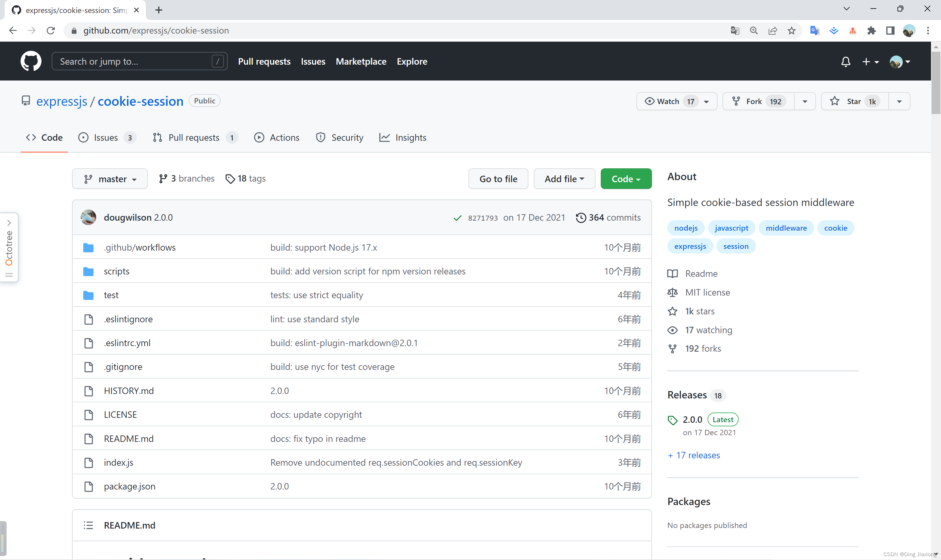Go to Issues in top navigation
The width and height of the screenshot is (941, 560).
pos(313,61)
